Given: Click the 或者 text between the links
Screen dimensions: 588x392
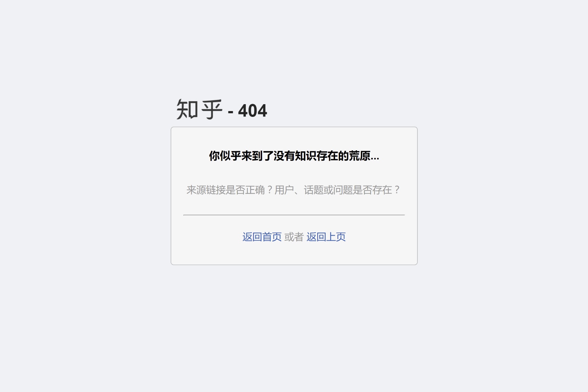Looking at the screenshot, I should pyautogui.click(x=294, y=237).
